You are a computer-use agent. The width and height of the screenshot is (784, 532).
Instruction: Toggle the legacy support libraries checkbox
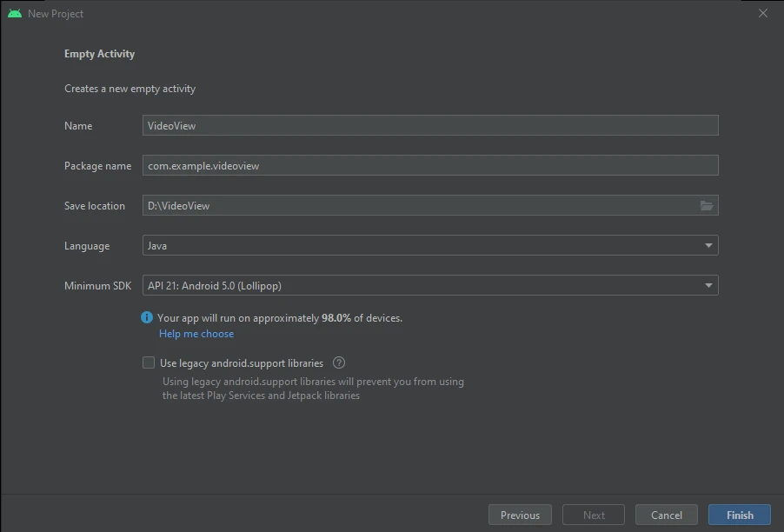pos(149,362)
